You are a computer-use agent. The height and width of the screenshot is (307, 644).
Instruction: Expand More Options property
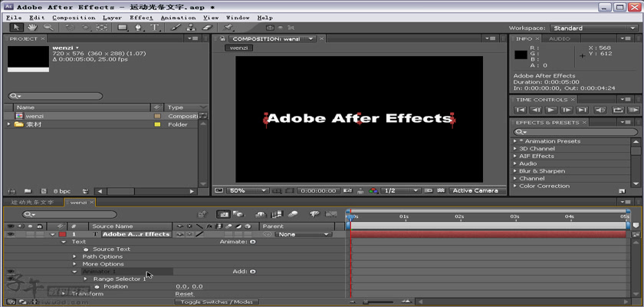pos(74,264)
